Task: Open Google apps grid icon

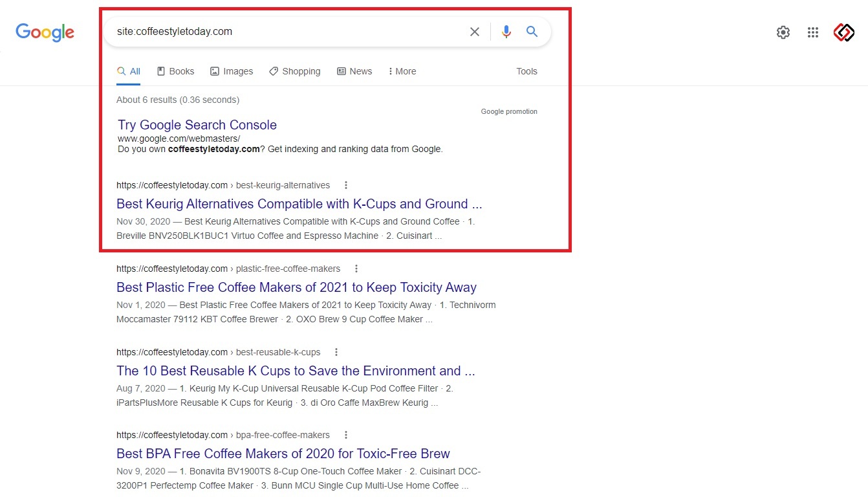Action: (x=813, y=32)
